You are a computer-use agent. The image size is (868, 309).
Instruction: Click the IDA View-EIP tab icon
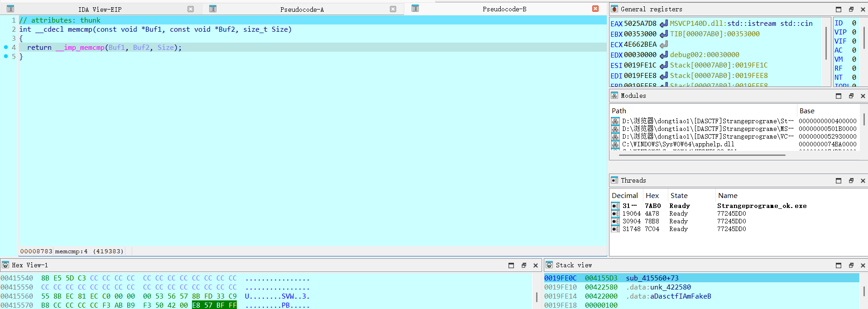10,9
